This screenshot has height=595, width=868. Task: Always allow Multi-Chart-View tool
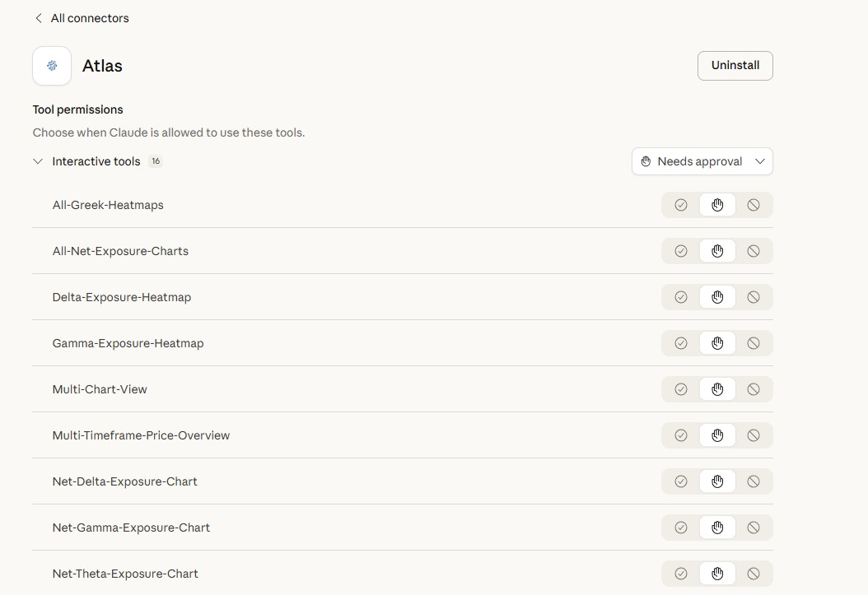680,389
